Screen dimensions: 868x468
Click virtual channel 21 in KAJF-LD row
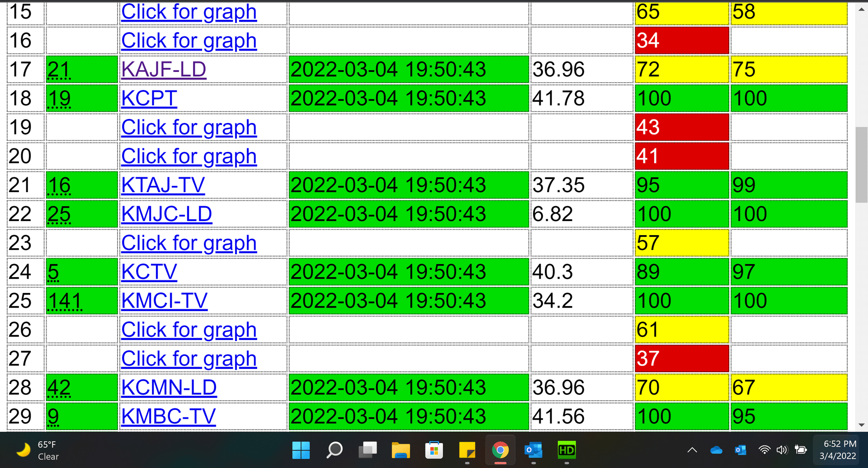(59, 70)
